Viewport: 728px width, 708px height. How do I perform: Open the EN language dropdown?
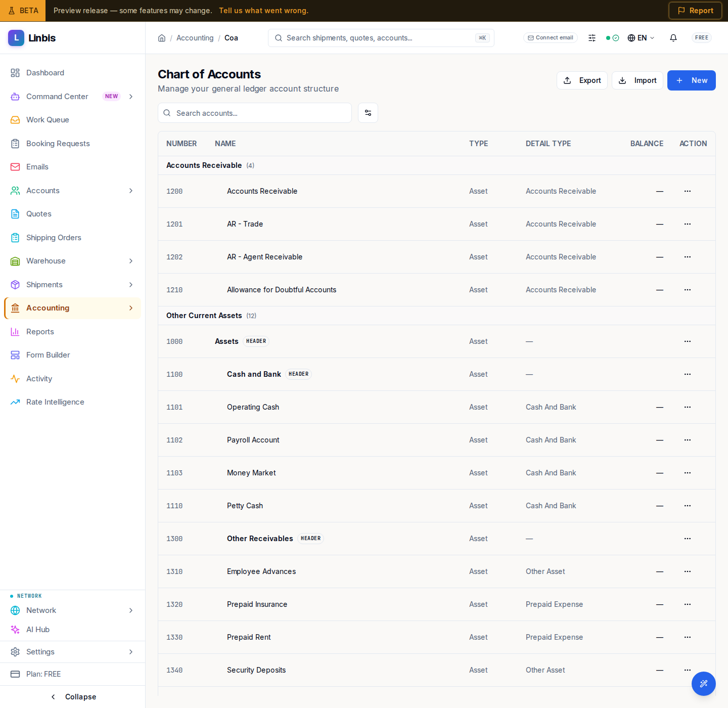click(x=641, y=38)
